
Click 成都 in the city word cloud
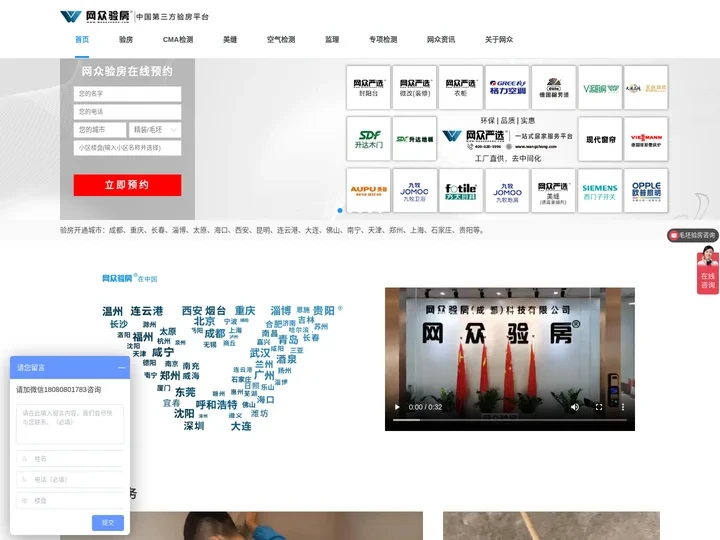[214, 333]
